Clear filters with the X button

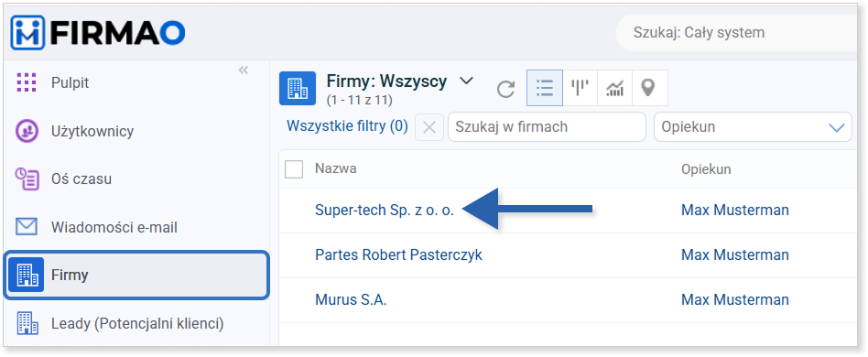coord(429,127)
